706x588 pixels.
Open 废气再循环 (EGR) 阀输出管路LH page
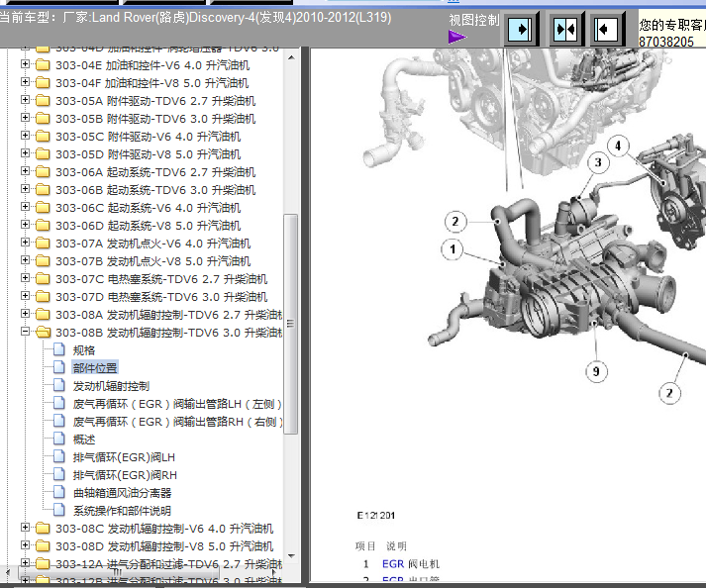(177, 404)
